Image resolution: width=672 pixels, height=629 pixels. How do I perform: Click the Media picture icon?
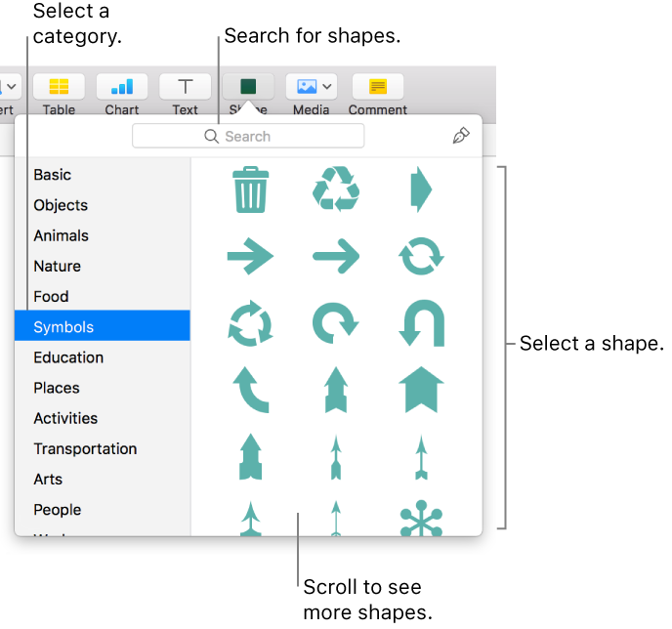(307, 87)
